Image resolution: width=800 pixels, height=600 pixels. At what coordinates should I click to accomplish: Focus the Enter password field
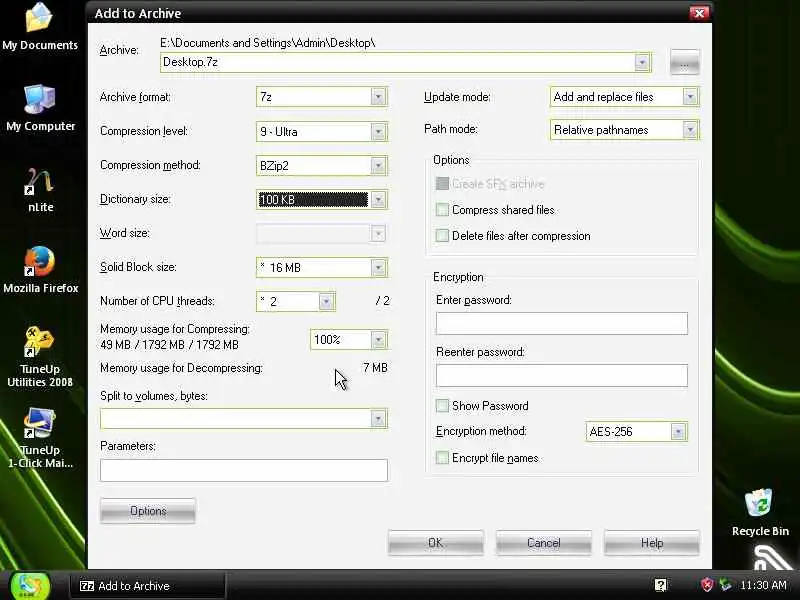click(562, 323)
